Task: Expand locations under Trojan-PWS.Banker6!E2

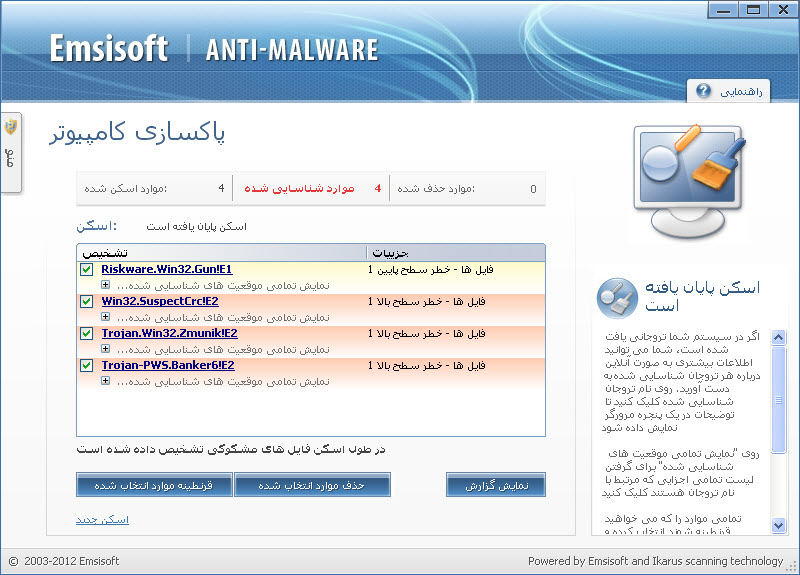Action: [x=106, y=381]
